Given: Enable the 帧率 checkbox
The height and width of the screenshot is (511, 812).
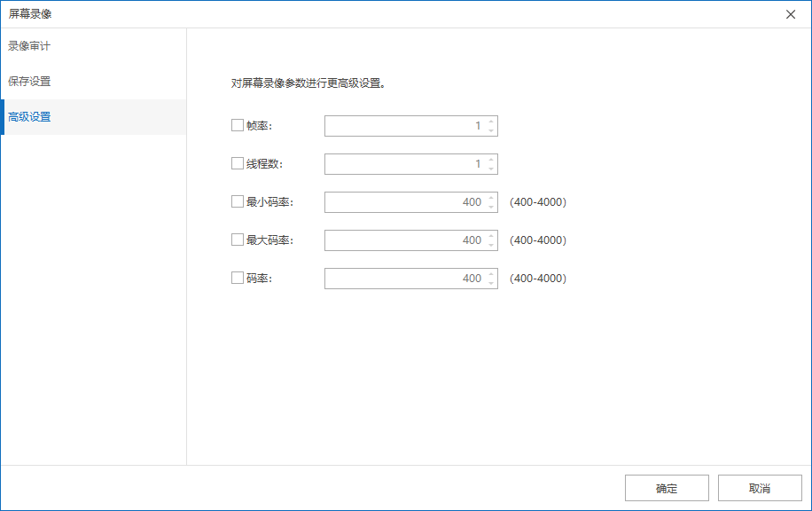Looking at the screenshot, I should (x=237, y=126).
